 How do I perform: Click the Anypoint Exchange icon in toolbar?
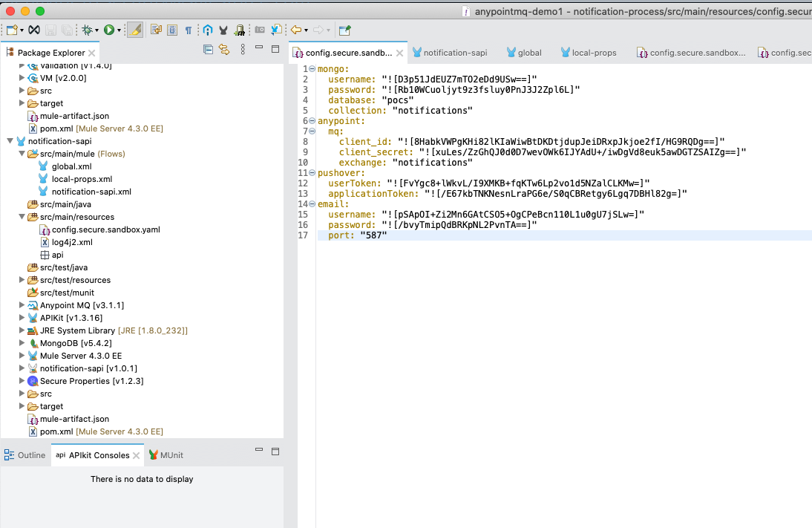tap(208, 30)
